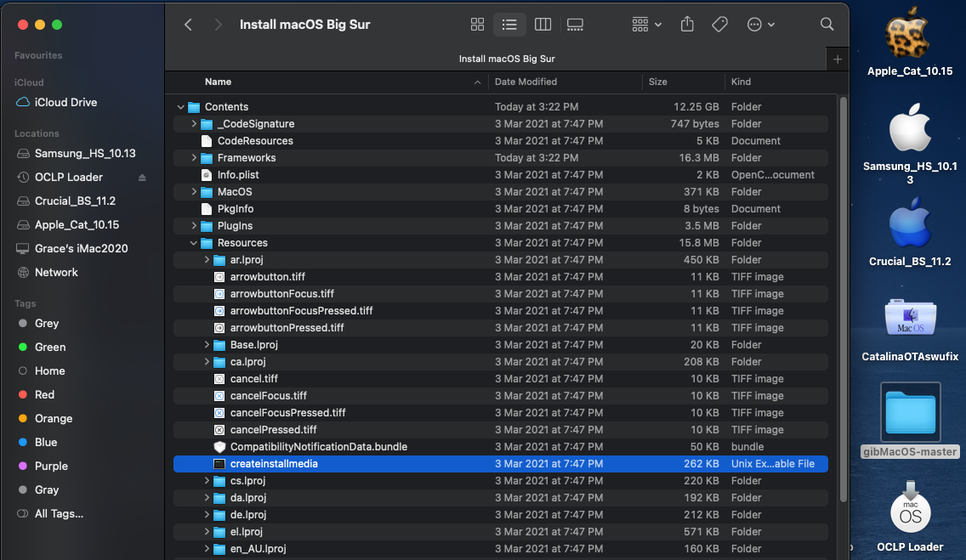Open the Group By options dropdown
The image size is (966, 560).
(x=646, y=25)
